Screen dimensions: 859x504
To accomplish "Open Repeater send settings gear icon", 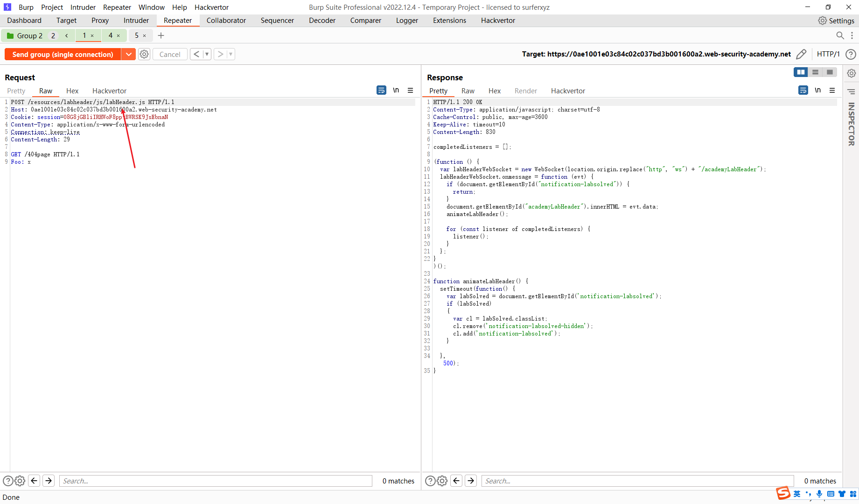I will point(144,54).
